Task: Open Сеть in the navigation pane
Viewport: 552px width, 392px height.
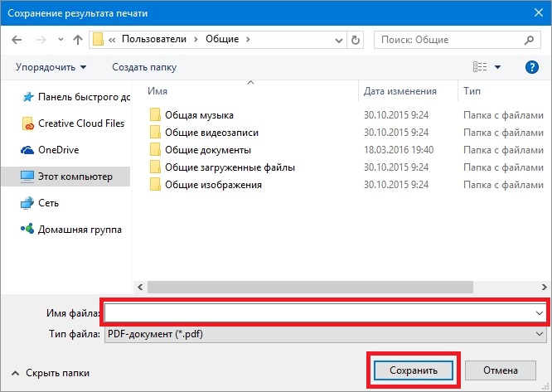Action: pos(48,202)
